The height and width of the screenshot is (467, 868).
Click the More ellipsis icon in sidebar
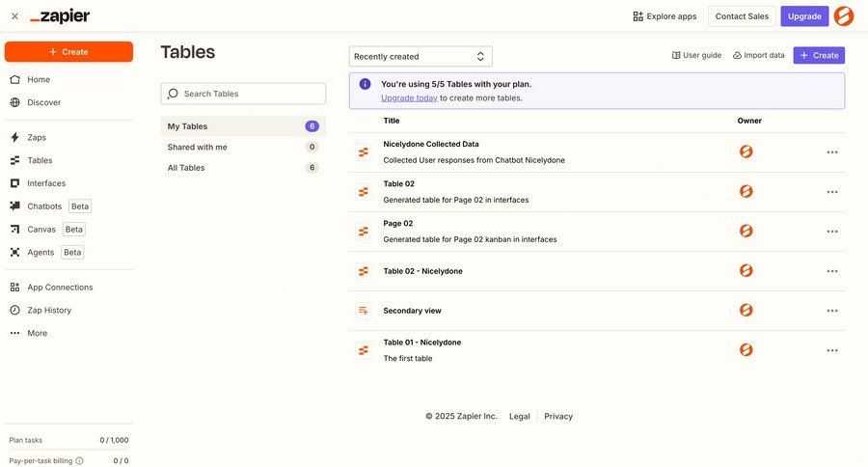pos(14,333)
